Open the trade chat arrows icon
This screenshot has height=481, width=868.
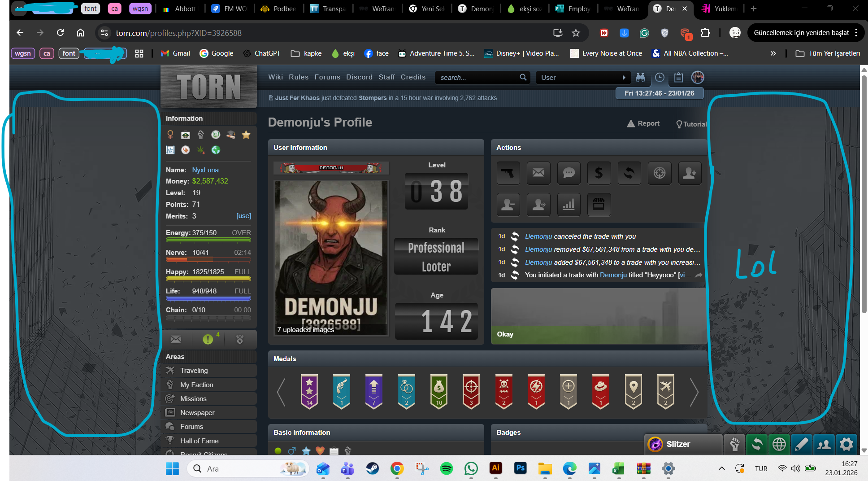pyautogui.click(x=757, y=444)
